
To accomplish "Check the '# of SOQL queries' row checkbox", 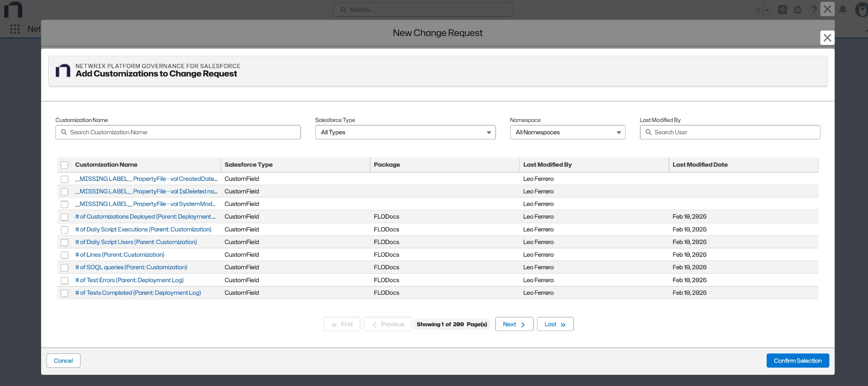I will pyautogui.click(x=64, y=267).
